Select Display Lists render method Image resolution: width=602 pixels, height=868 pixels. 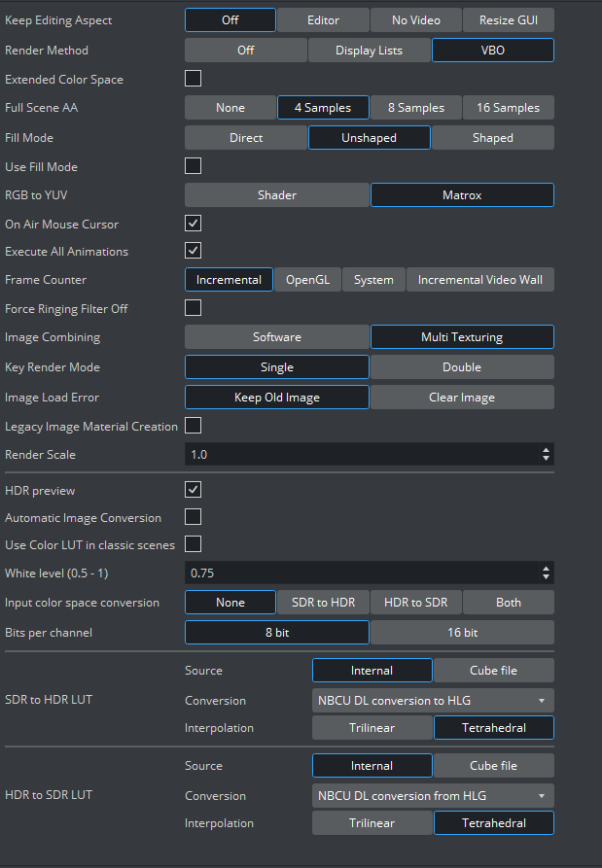(x=369, y=51)
